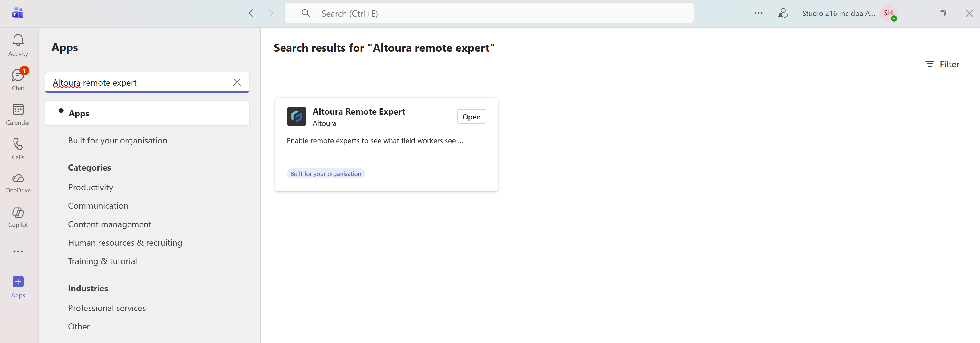This screenshot has height=343, width=980.
Task: Select Professional services industry
Action: (x=107, y=308)
